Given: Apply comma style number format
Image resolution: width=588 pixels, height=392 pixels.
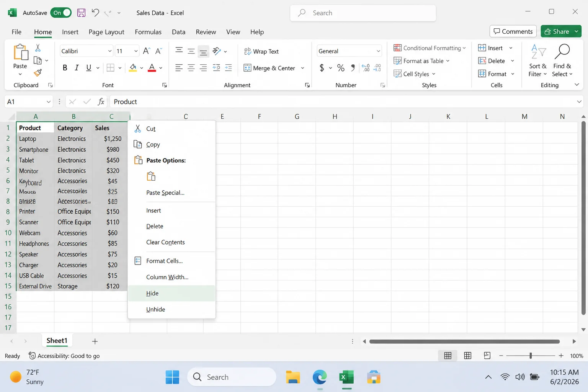Looking at the screenshot, I should click(x=353, y=68).
